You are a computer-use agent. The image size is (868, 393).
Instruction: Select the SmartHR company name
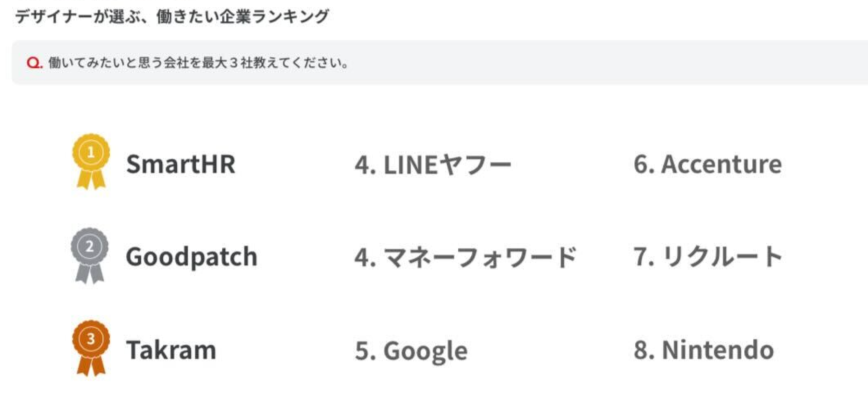[x=181, y=164]
